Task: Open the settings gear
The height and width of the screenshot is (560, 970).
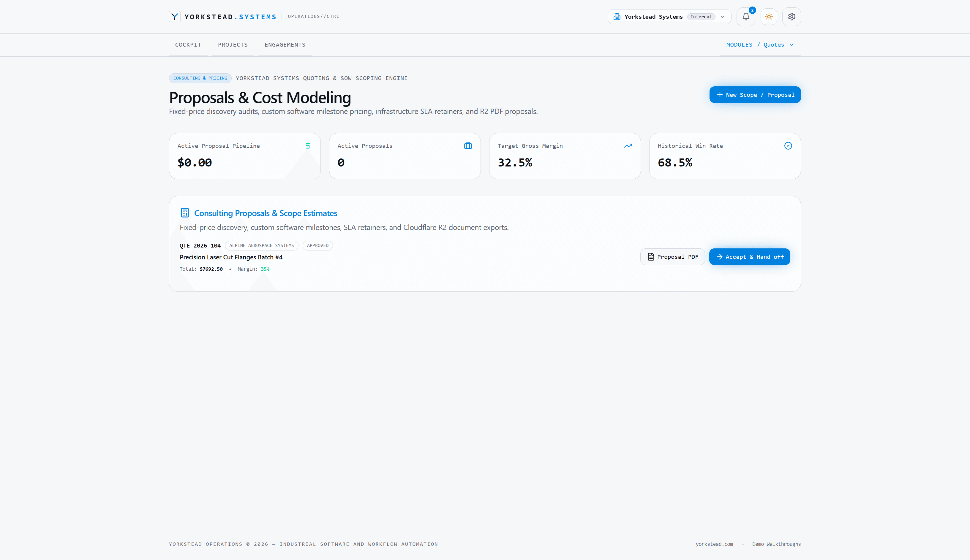Action: click(x=792, y=17)
